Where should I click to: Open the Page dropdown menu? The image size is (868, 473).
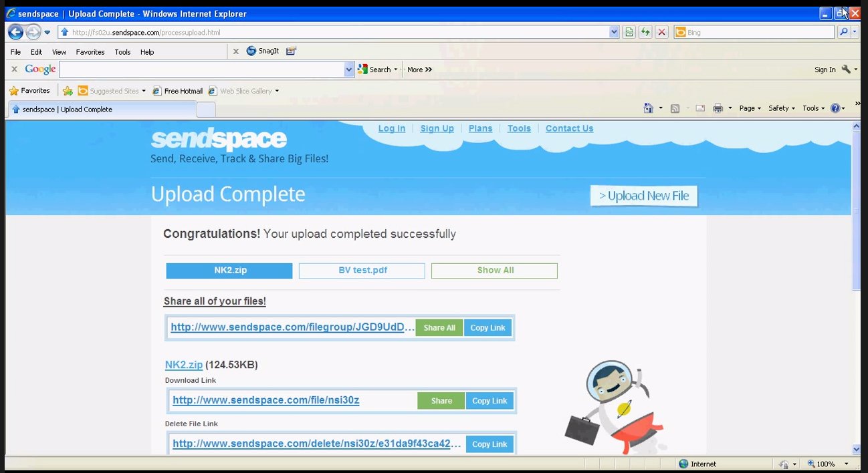click(x=747, y=108)
